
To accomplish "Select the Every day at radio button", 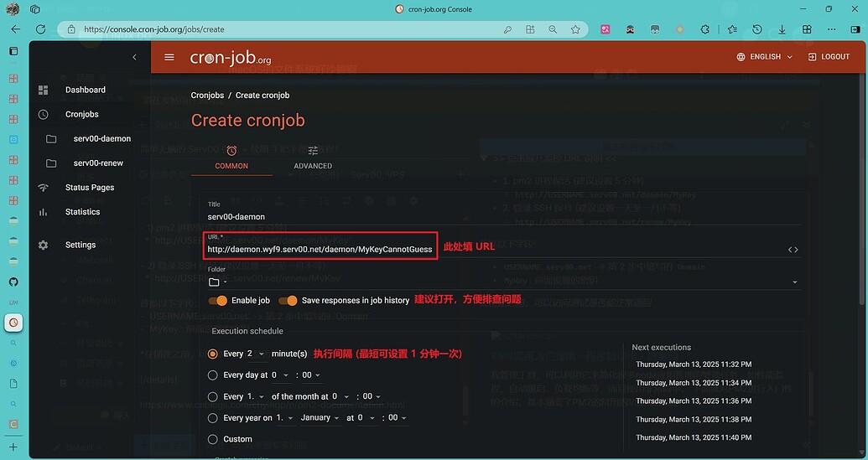I will (x=212, y=375).
